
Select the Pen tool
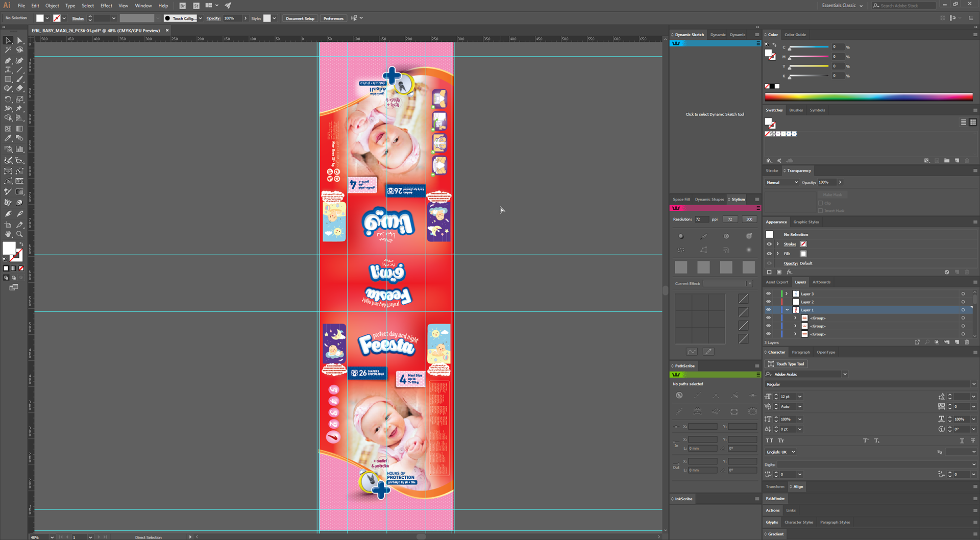coord(8,60)
